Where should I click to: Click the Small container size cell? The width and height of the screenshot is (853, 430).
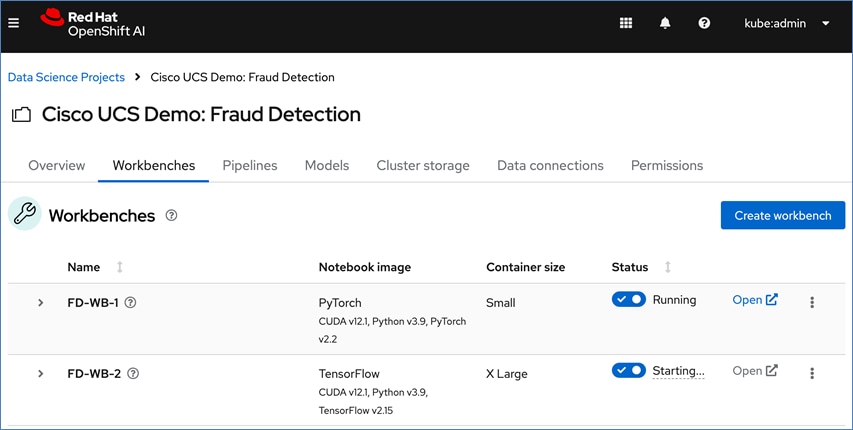500,303
